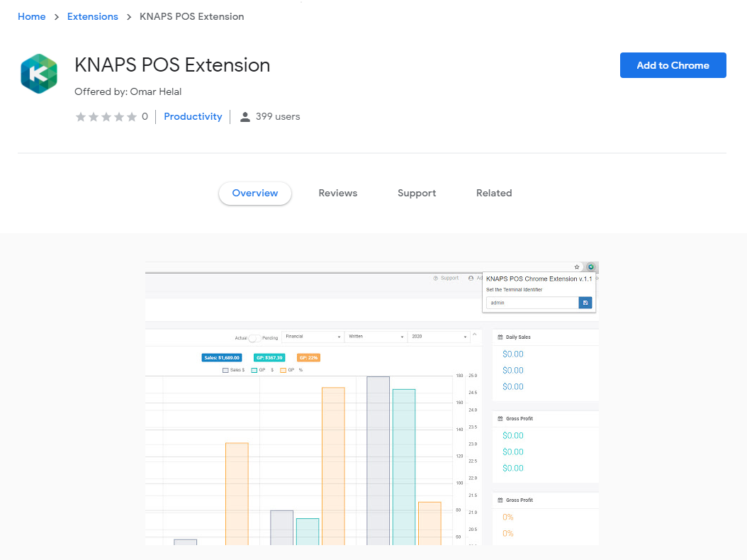The image size is (747, 560).
Task: Click the blue save button beside the admin field
Action: click(585, 302)
